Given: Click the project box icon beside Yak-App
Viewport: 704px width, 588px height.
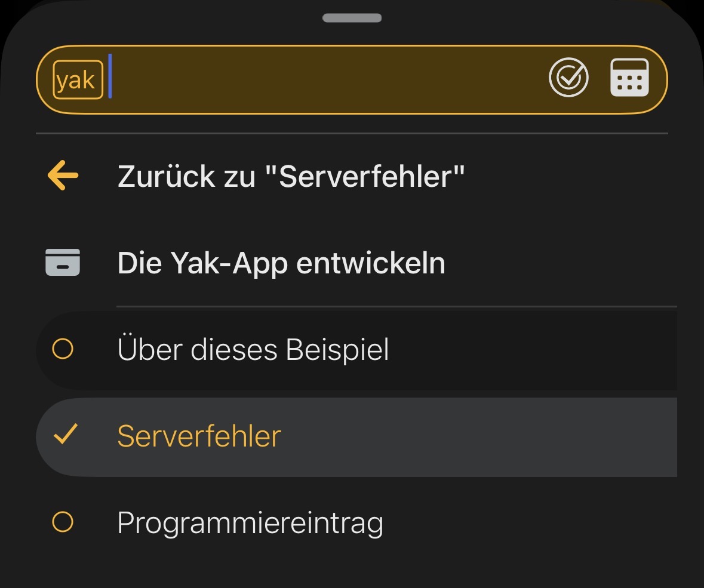Looking at the screenshot, I should coord(63,263).
